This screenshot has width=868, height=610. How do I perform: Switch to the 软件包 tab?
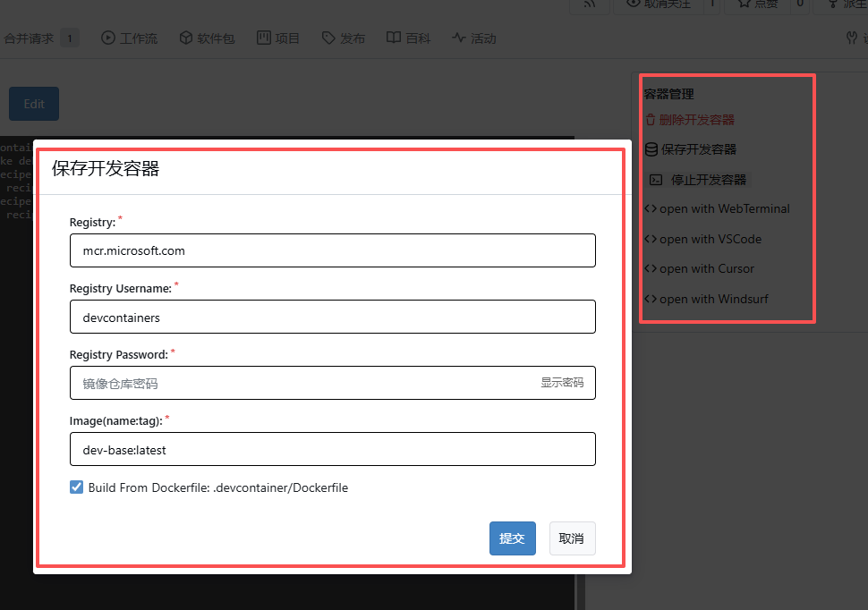point(207,38)
